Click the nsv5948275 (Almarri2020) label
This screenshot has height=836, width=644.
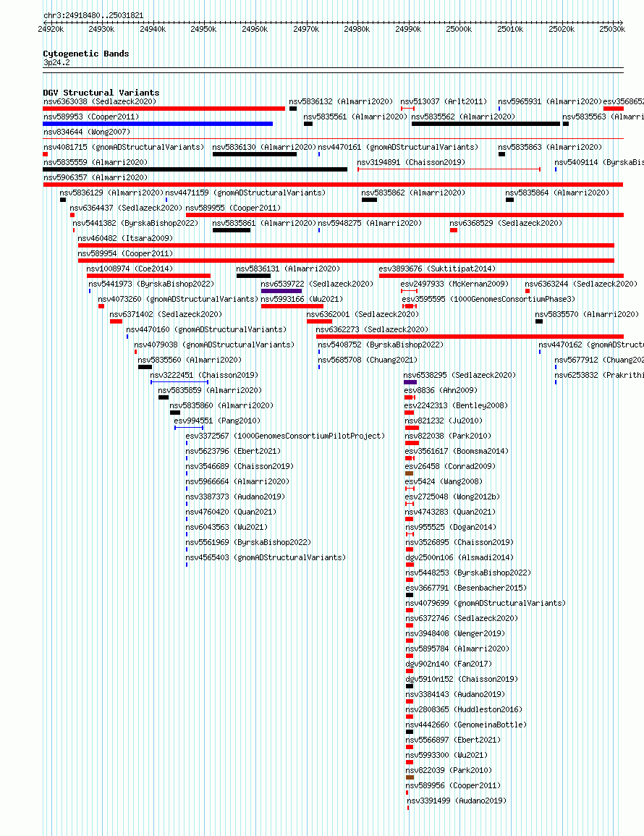[x=370, y=223]
